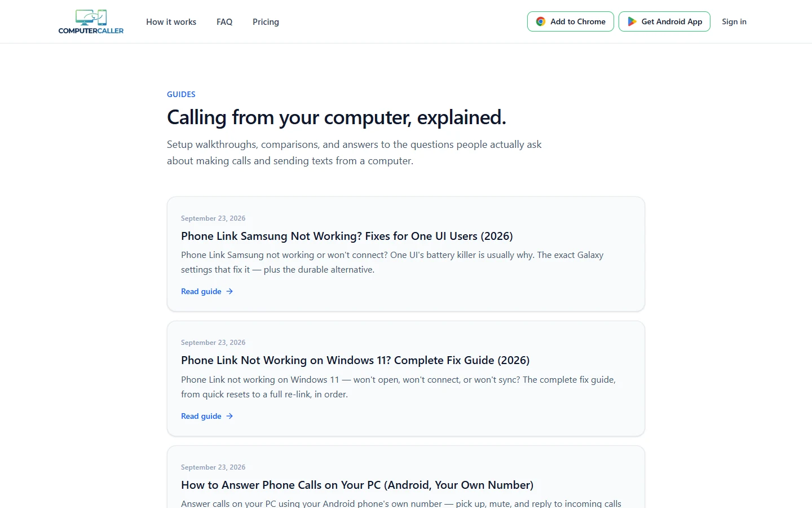
Task: Click arrow icon beside Samsung guide's Read guide
Action: click(x=230, y=291)
